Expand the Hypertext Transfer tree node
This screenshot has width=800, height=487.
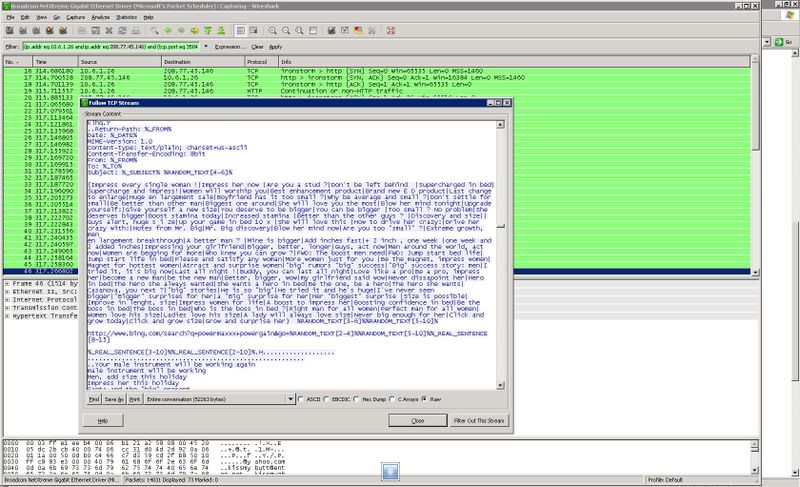point(7,316)
